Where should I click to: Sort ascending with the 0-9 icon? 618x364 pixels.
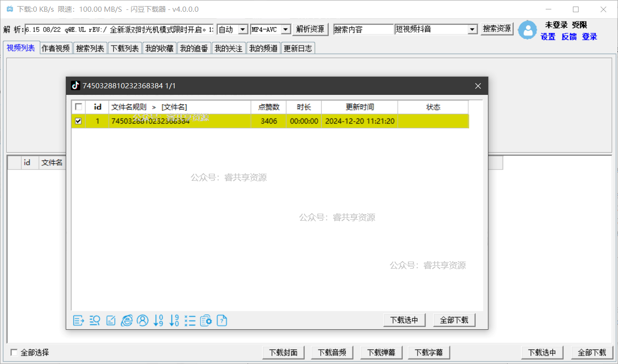point(159,321)
